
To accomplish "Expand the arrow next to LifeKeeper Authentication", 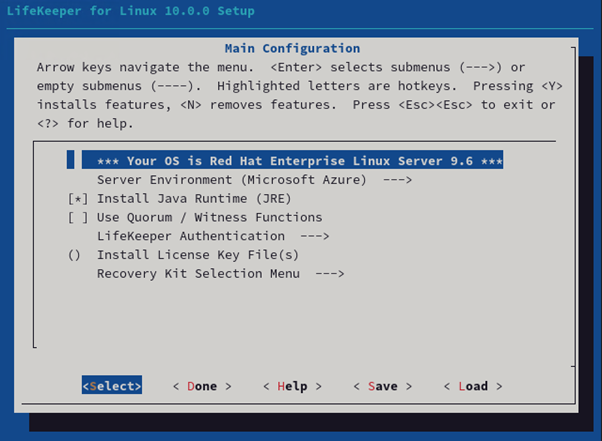I will click(315, 236).
